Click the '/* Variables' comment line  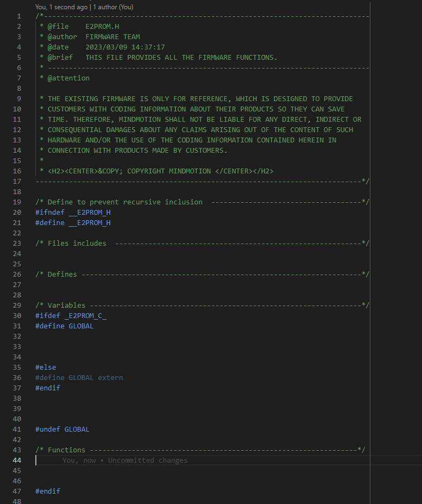click(203, 306)
